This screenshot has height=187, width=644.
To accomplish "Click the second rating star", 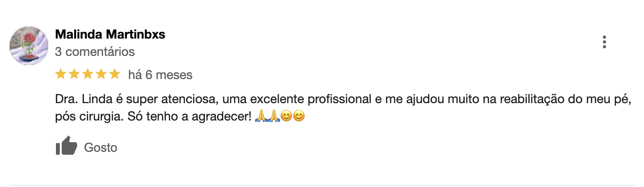I will pos(74,74).
